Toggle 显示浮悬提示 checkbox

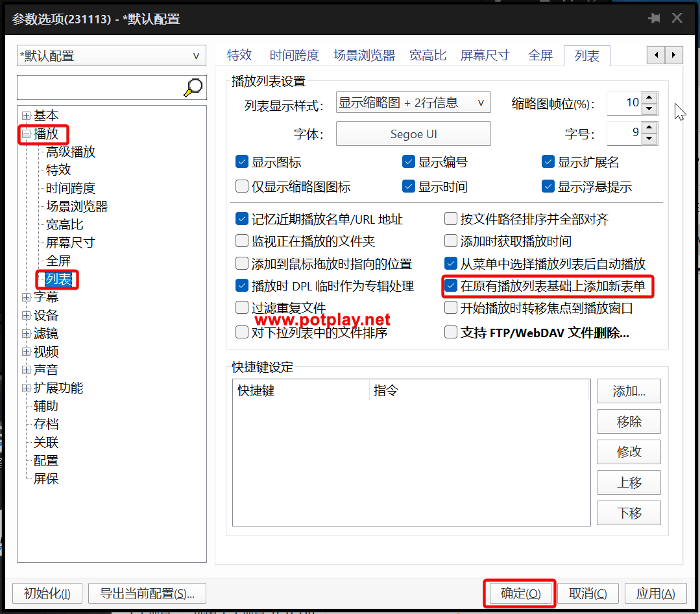pyautogui.click(x=548, y=186)
